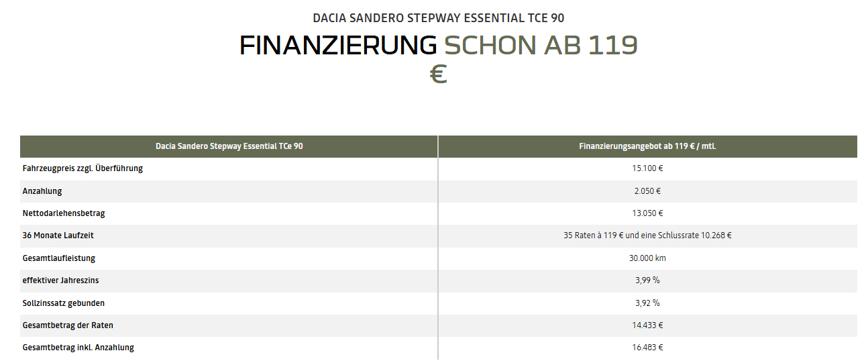Screen dimensions: 868x363
Task: Click the Finanzierung schon ab 119 € headline
Action: (439, 58)
